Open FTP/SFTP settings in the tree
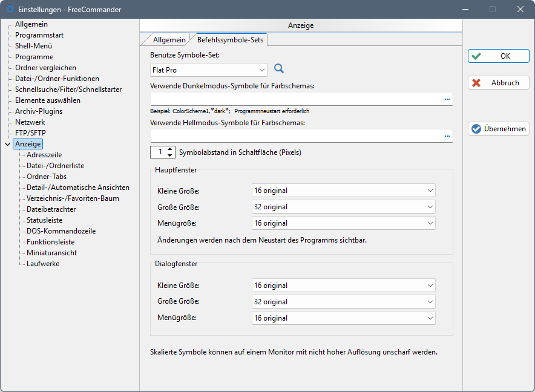Screen dimensions: 535x392 coord(30,133)
